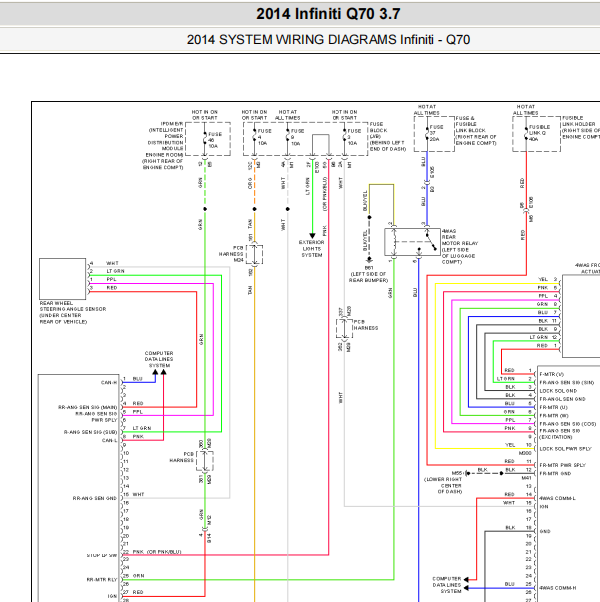Viewport: 600px width, 602px height.
Task: Click the "CAN-H" pin label
Action: (x=109, y=382)
